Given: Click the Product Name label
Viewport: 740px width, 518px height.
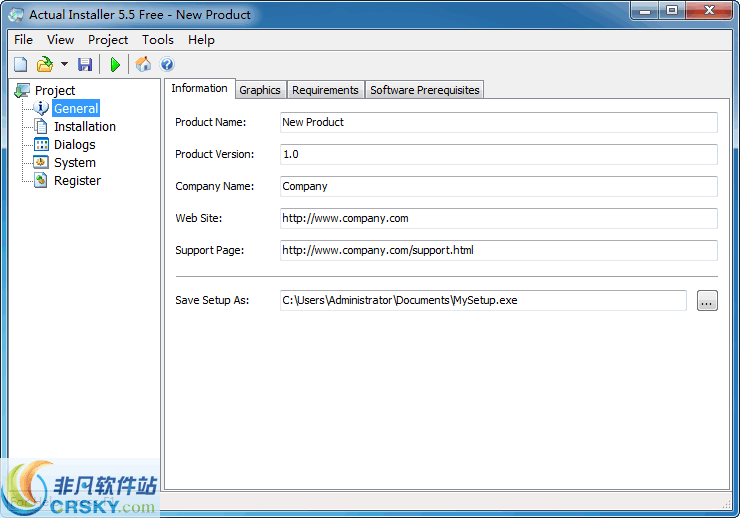Looking at the screenshot, I should [210, 122].
